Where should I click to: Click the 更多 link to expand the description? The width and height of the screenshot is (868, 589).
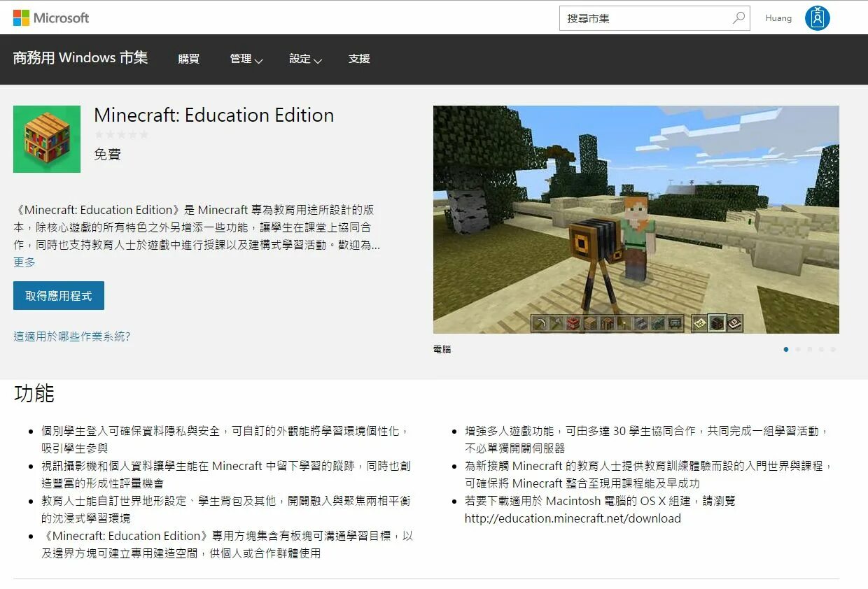click(24, 262)
